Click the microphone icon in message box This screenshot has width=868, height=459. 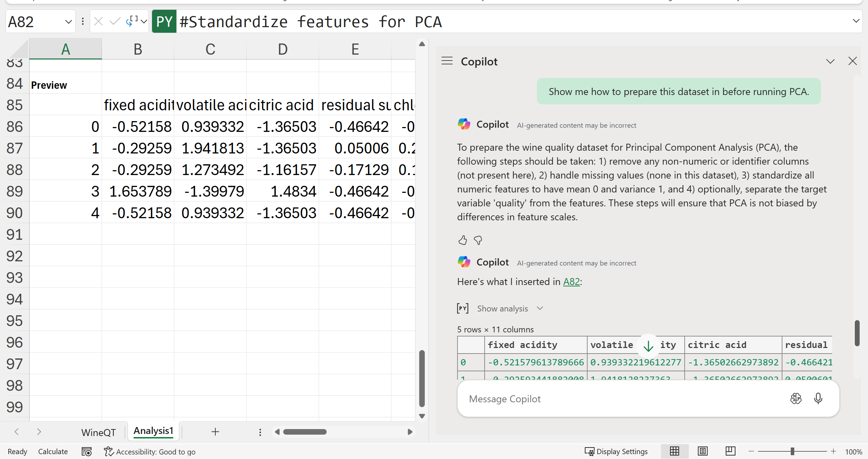[818, 398]
